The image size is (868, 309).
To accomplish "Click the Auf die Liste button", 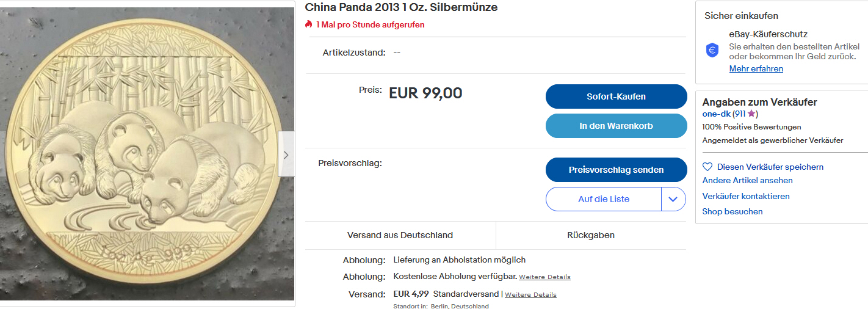I will pyautogui.click(x=603, y=199).
